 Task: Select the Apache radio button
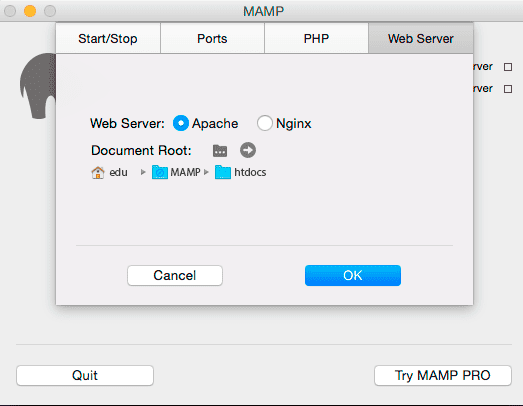tap(181, 123)
